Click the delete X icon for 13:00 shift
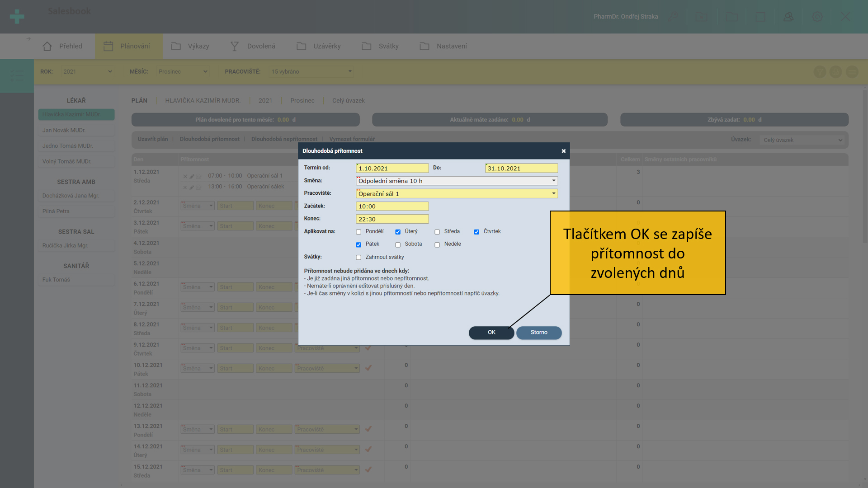868x488 pixels. [185, 187]
